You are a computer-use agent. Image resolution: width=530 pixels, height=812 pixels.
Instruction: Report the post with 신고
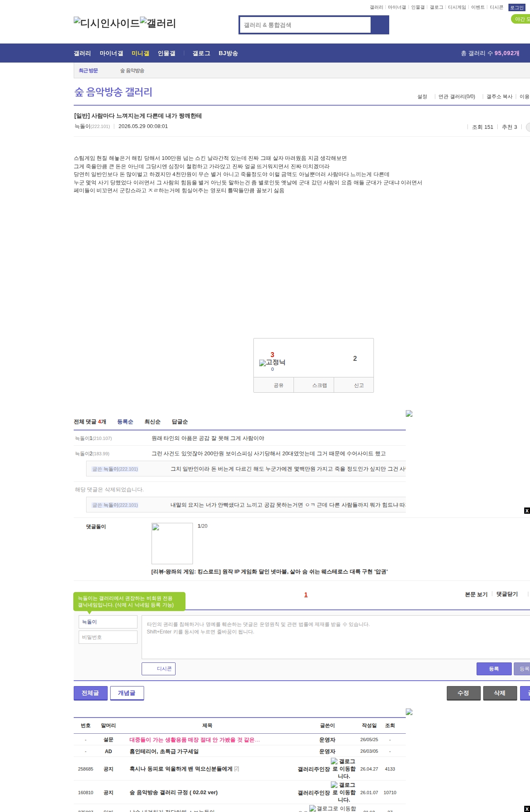click(x=354, y=385)
